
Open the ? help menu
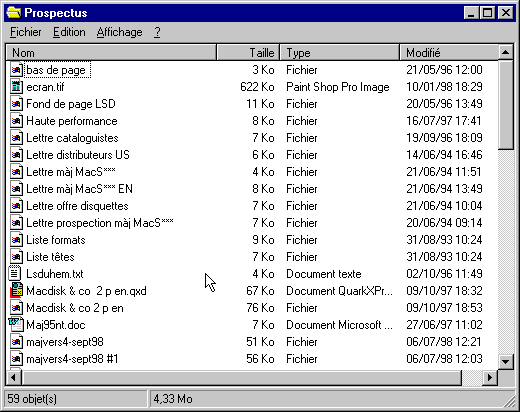157,32
